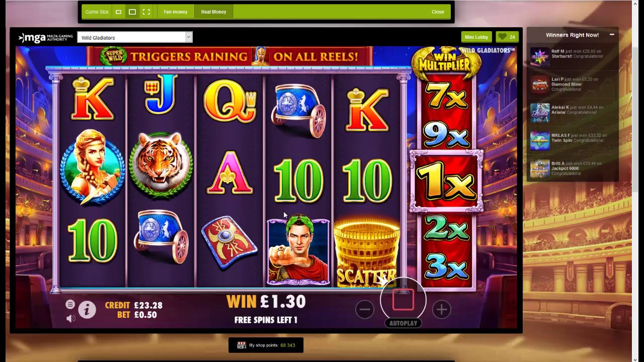
Task: Switch to the Real Money tab
Action: 214,12
